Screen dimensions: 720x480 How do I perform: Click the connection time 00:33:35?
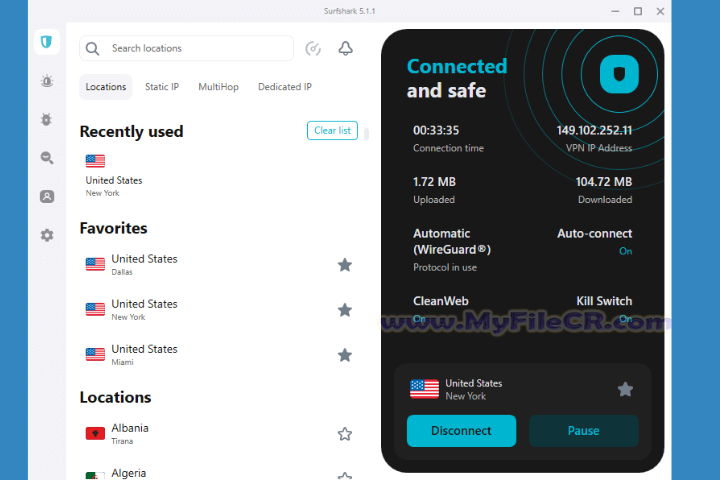pyautogui.click(x=436, y=130)
